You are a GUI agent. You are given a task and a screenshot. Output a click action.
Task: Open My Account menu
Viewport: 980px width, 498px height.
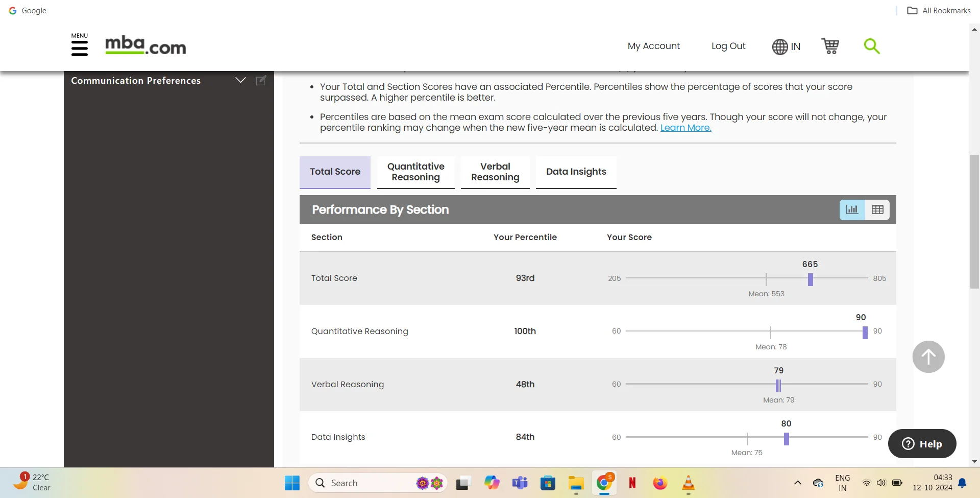click(653, 46)
